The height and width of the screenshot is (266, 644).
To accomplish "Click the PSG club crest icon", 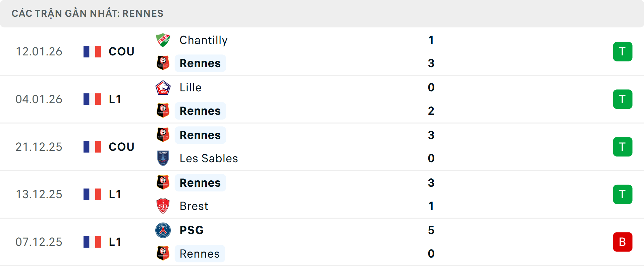I will click(163, 230).
